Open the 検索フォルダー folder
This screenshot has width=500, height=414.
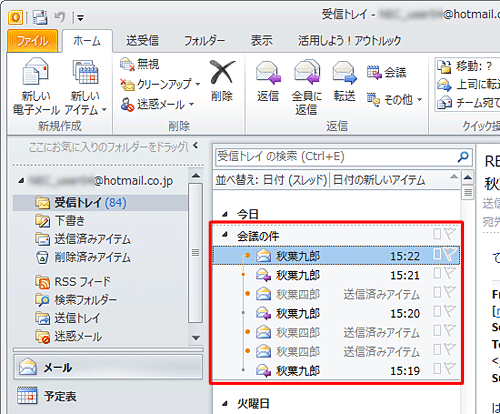76,300
